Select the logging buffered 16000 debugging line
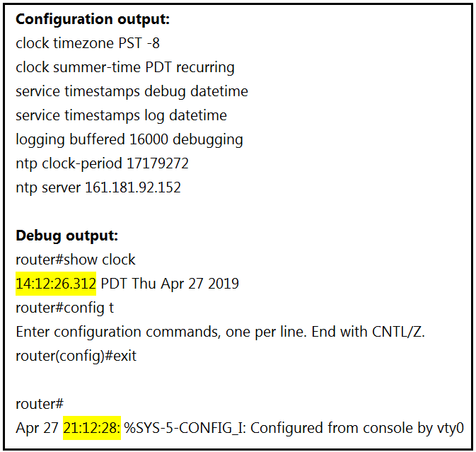Viewport: 476px width, 452px height. coord(129,139)
